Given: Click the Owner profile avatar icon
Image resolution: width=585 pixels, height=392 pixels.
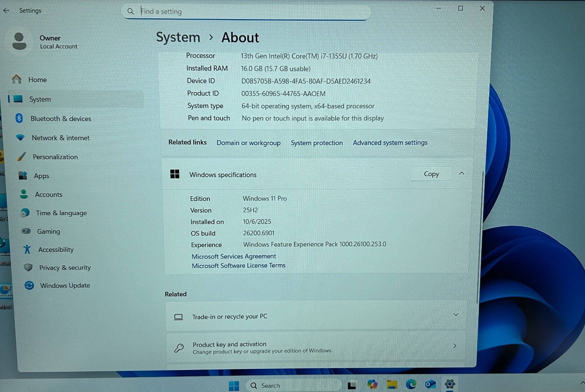Looking at the screenshot, I should (x=19, y=41).
